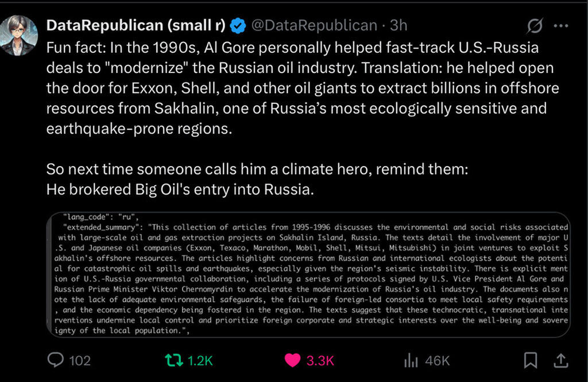
Task: Click the 3.3K likes count
Action: click(x=320, y=361)
